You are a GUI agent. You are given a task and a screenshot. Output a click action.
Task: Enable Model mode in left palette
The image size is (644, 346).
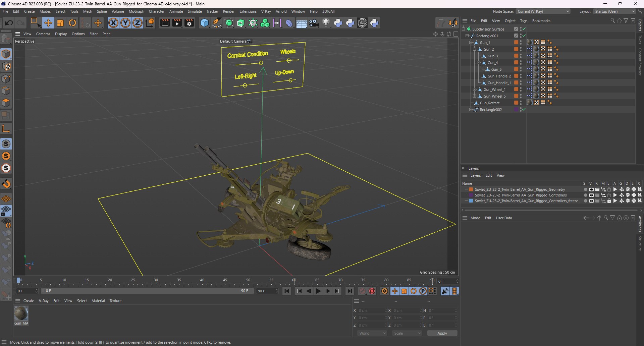pyautogui.click(x=6, y=54)
